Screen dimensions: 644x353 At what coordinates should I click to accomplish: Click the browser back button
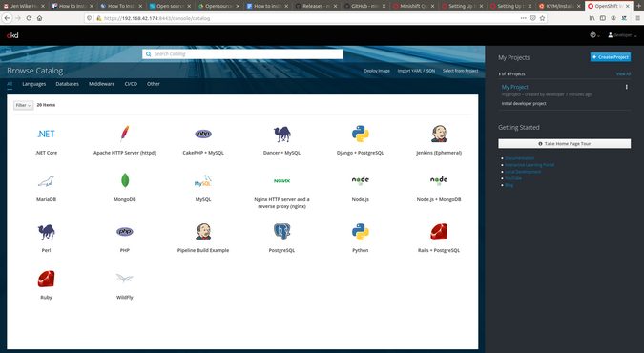[7, 18]
